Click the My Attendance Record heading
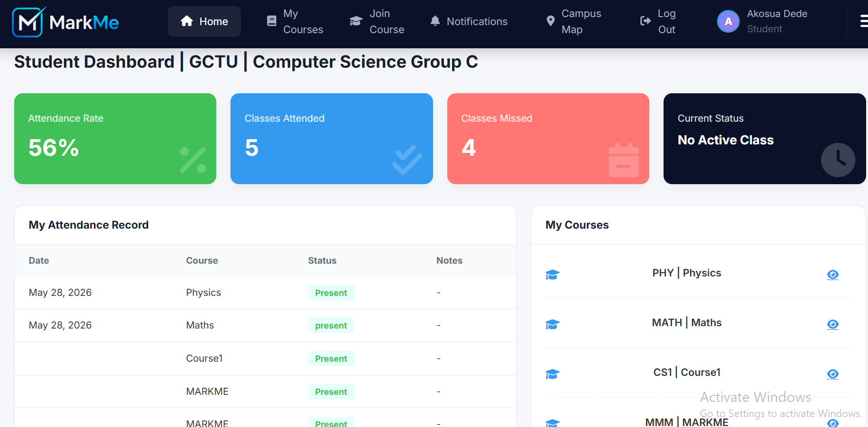The height and width of the screenshot is (427, 868). pyautogui.click(x=89, y=225)
